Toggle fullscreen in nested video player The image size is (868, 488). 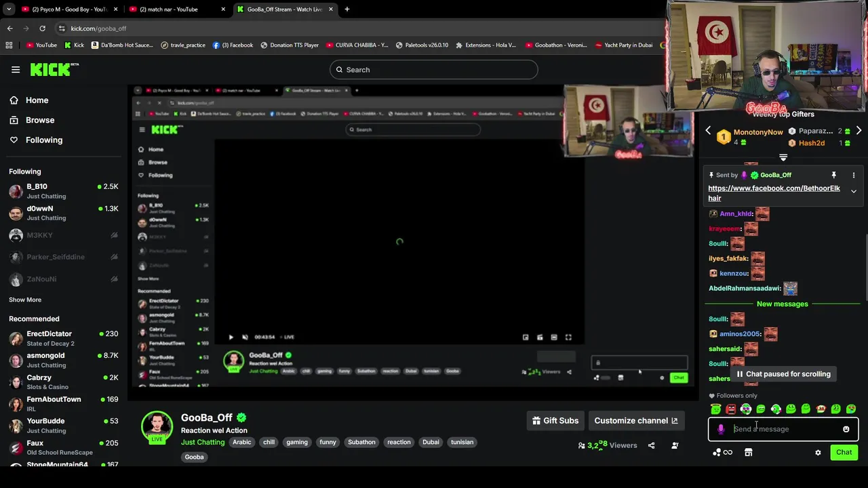(x=568, y=337)
